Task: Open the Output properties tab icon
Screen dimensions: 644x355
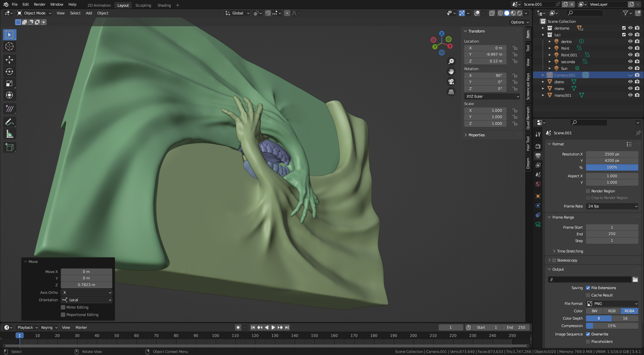Action: click(538, 156)
